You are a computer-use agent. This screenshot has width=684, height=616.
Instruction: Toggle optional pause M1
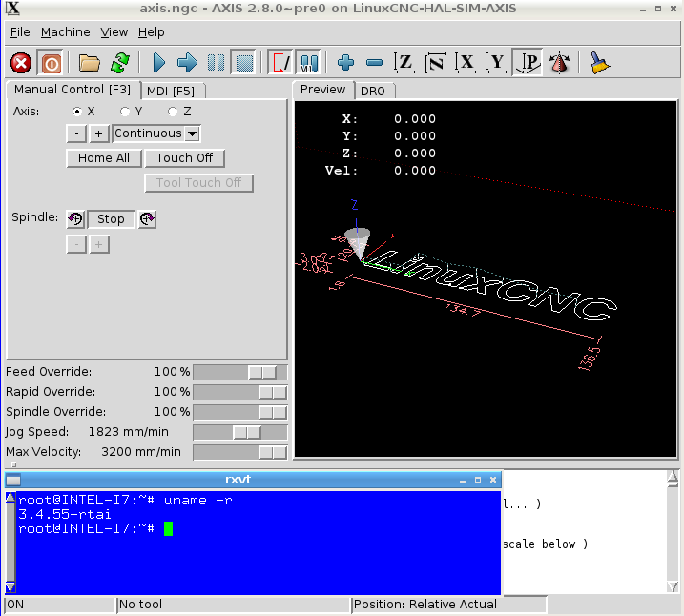point(308,63)
